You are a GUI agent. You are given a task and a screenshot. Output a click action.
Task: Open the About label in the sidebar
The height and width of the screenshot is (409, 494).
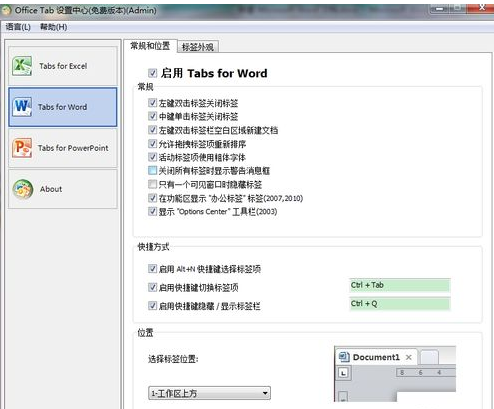(51, 189)
